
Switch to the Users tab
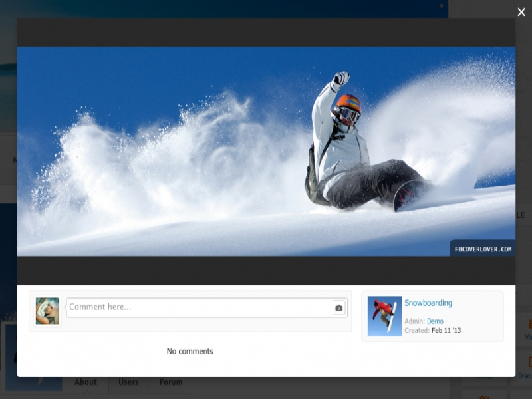128,382
